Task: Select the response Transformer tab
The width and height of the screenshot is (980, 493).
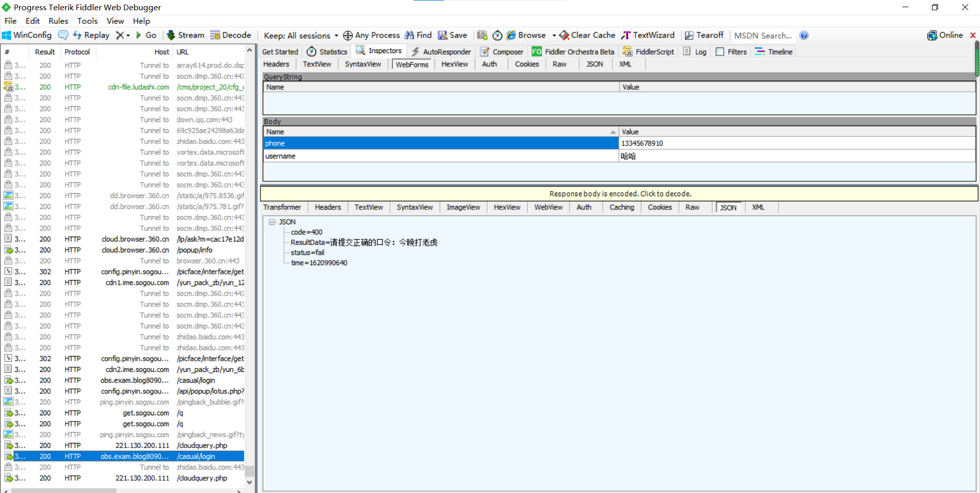Action: pyautogui.click(x=282, y=207)
